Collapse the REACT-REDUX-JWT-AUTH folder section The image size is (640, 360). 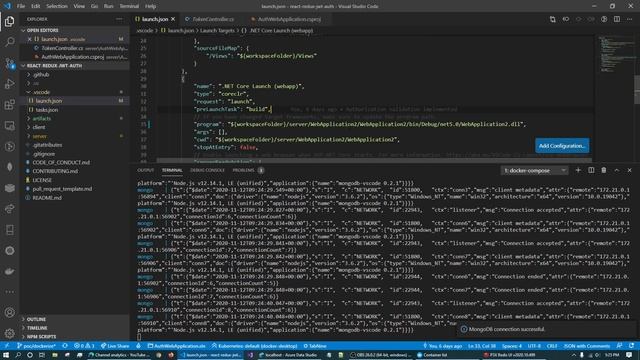click(x=76, y=66)
